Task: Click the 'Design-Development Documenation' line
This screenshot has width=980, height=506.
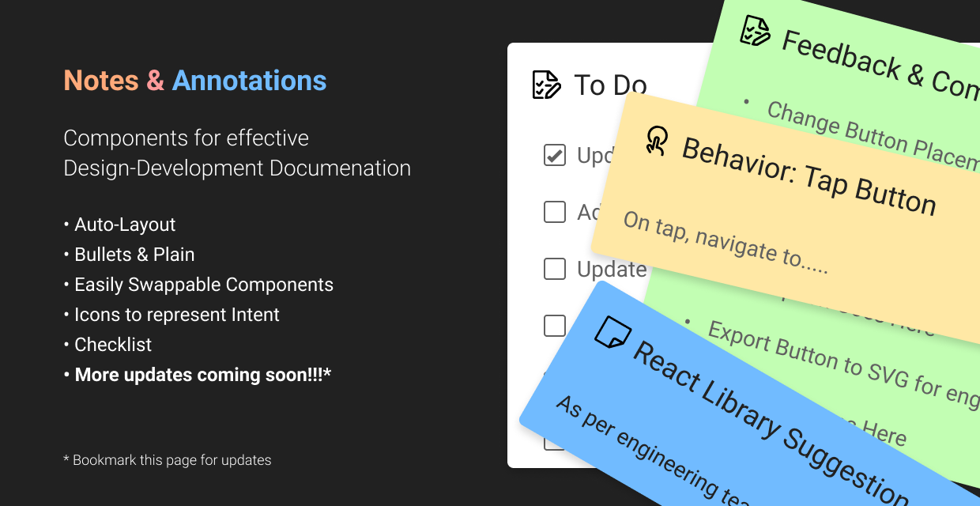Action: coord(237,168)
